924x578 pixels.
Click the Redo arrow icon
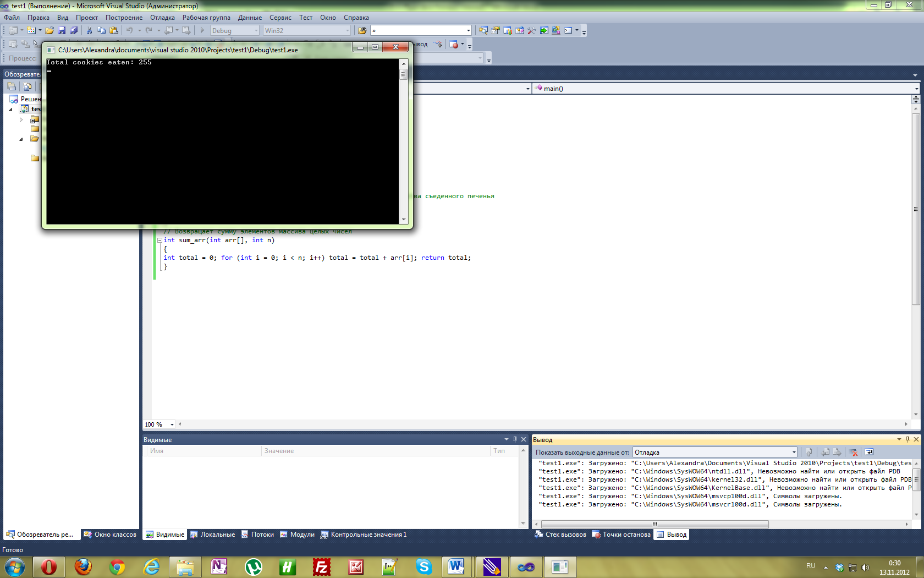pos(148,31)
